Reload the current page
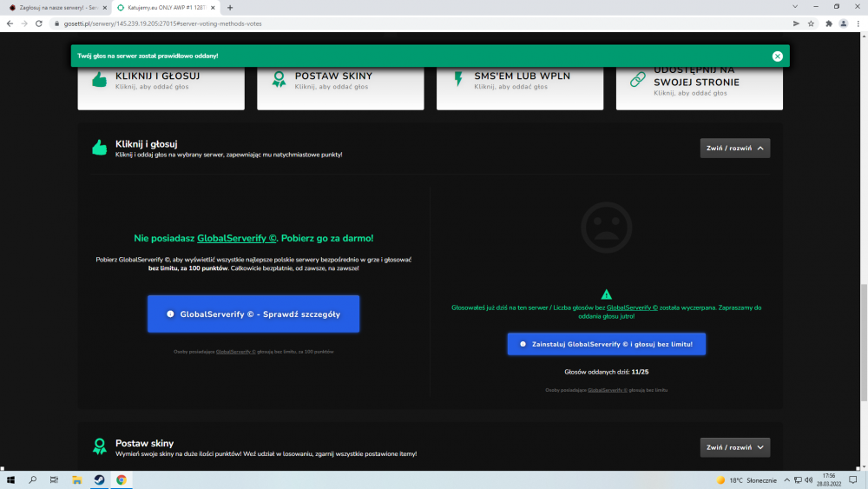868x489 pixels. pyautogui.click(x=39, y=23)
